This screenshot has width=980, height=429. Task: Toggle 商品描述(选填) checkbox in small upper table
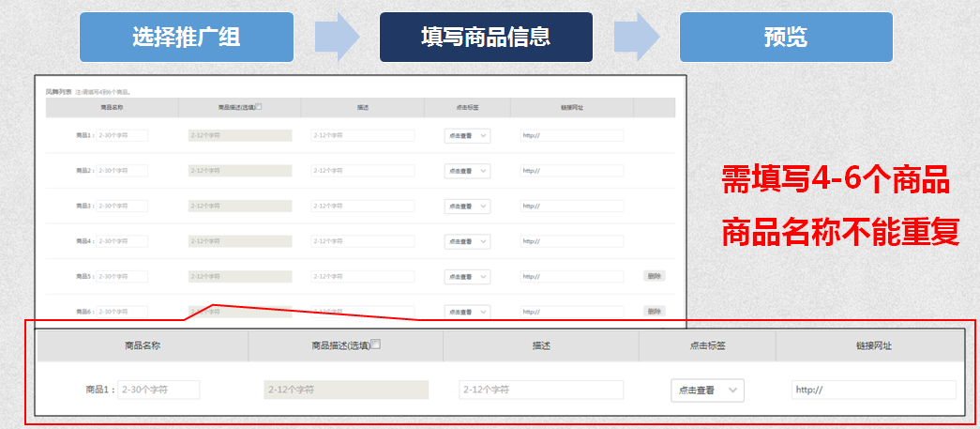(259, 107)
